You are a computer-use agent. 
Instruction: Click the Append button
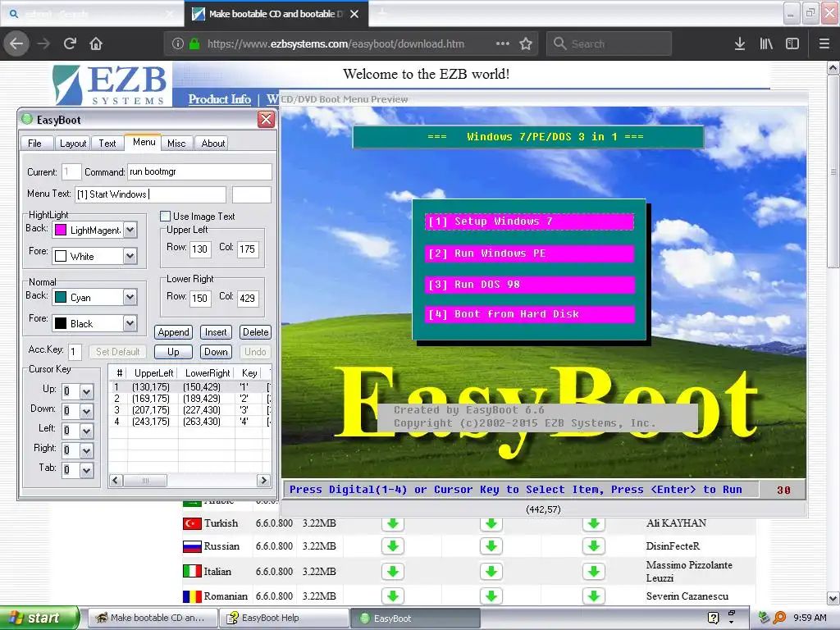[x=174, y=332]
